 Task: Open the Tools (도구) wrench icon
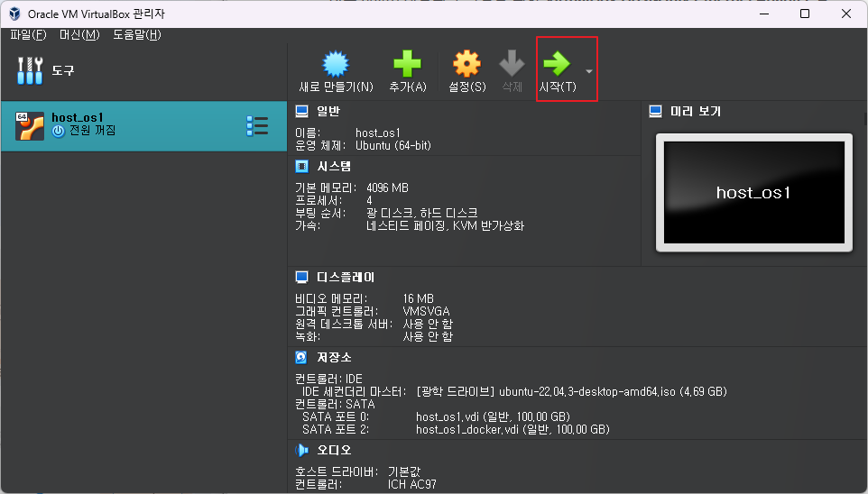(x=30, y=71)
